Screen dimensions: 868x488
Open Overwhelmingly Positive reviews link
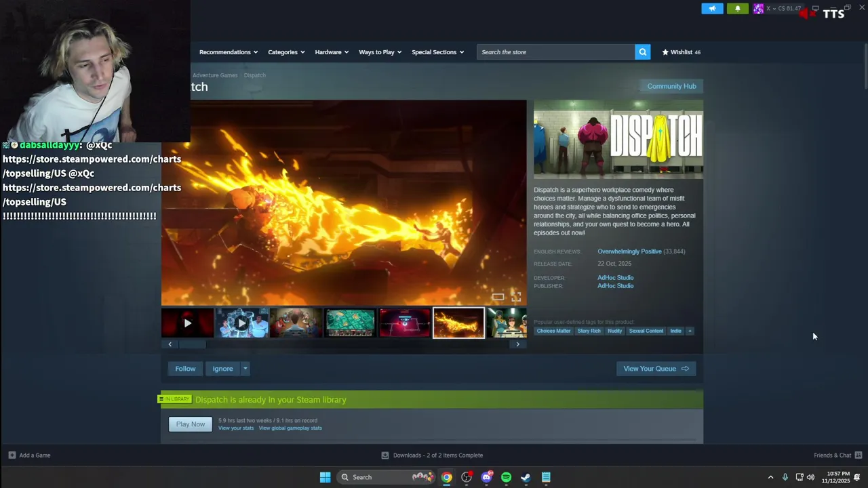tap(629, 251)
